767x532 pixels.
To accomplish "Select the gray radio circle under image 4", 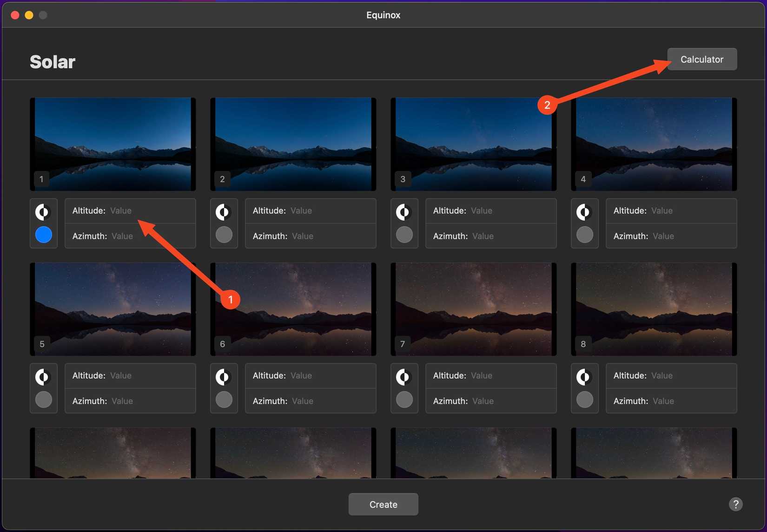I will [x=585, y=235].
